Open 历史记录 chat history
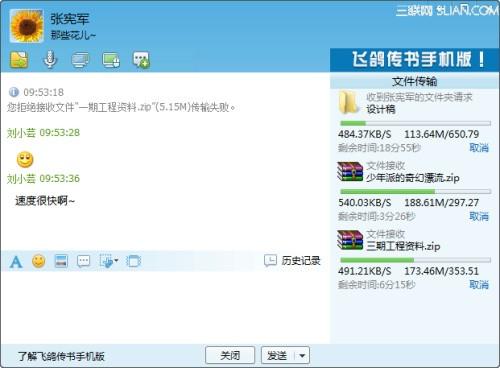The image size is (500, 368). click(x=292, y=260)
